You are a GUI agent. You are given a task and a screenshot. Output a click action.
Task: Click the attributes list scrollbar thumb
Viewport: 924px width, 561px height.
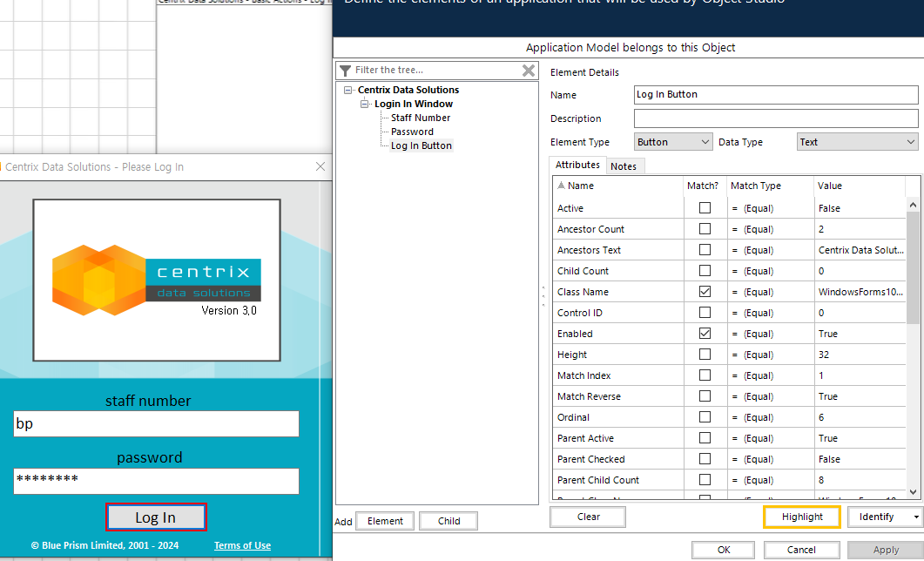[x=913, y=267]
